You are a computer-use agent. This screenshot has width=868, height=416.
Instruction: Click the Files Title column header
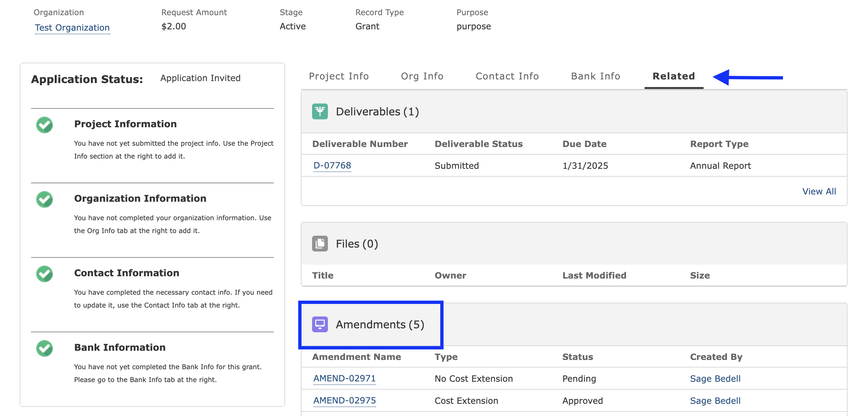[x=323, y=276]
